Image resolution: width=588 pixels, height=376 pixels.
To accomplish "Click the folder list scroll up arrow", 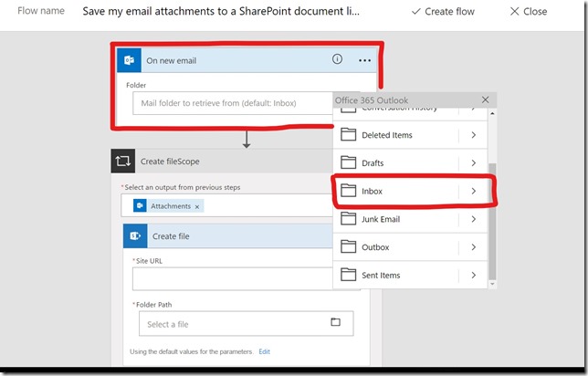I will click(x=492, y=113).
